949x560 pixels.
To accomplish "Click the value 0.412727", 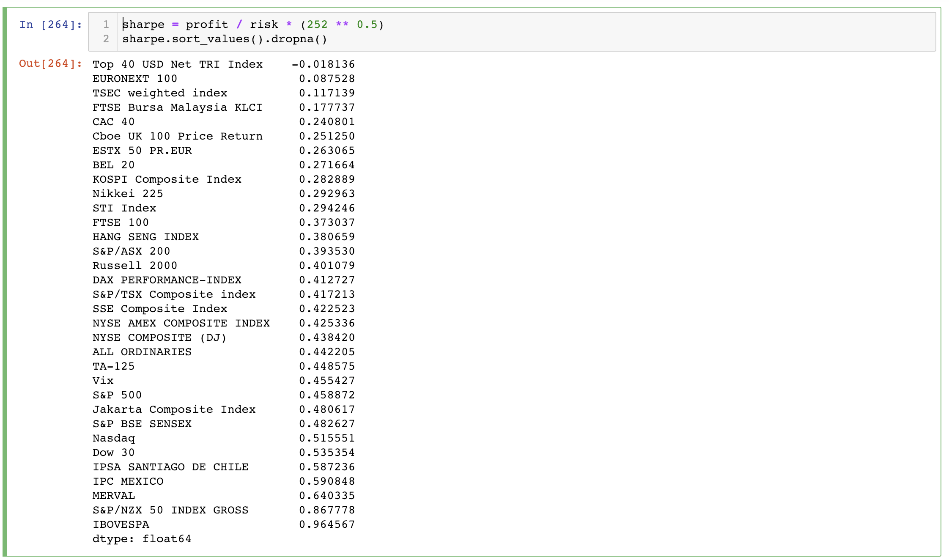I will [x=327, y=280].
